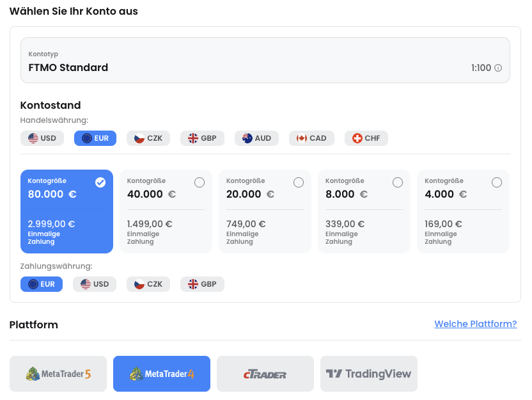Viewport: 532px width, 400px height.
Task: Select the cTrader platform
Action: tap(265, 374)
